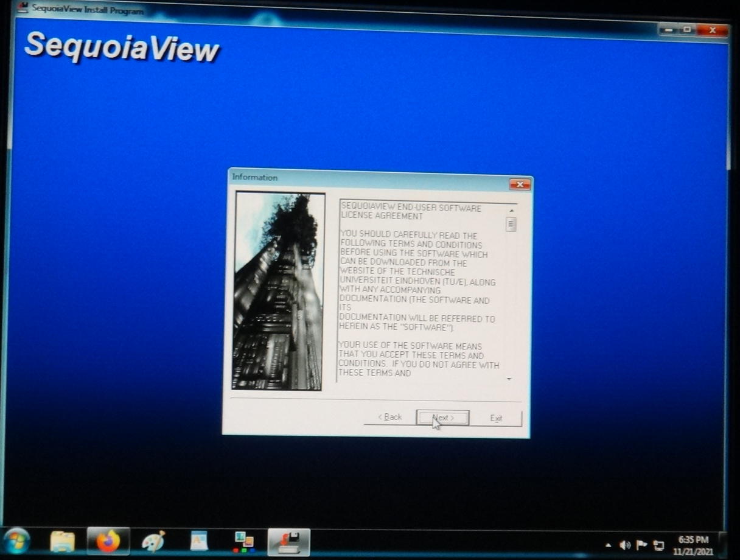
Task: Click 'UNIVERSITEIT EINDHOVEN (TU/E), ALONG' line
Action: point(417,282)
